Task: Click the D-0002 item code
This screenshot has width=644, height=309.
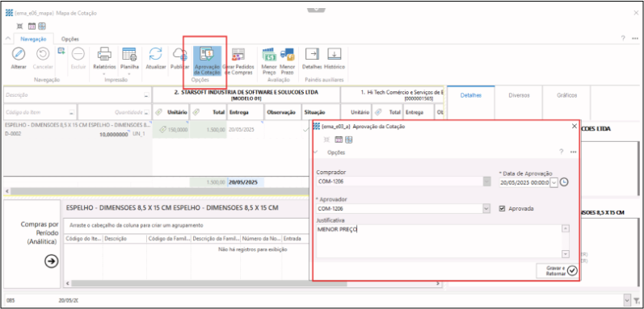Action: coord(13,134)
